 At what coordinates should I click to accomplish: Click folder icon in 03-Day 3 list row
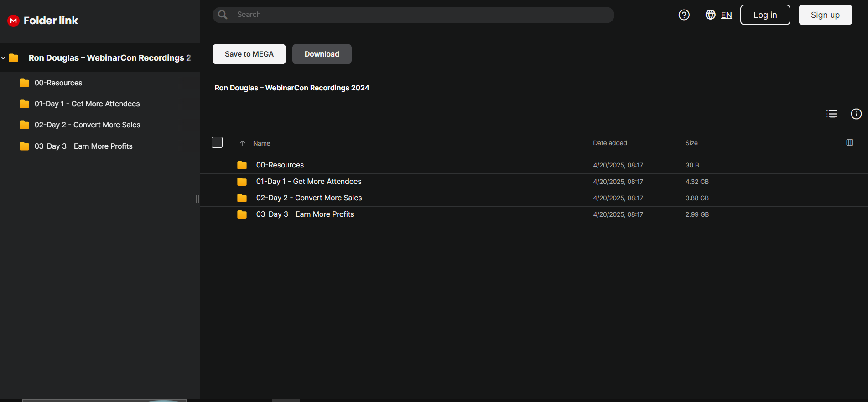coord(242,214)
